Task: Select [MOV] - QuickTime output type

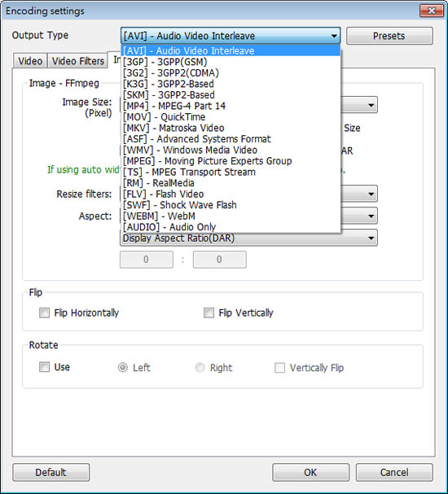Action: 231,117
